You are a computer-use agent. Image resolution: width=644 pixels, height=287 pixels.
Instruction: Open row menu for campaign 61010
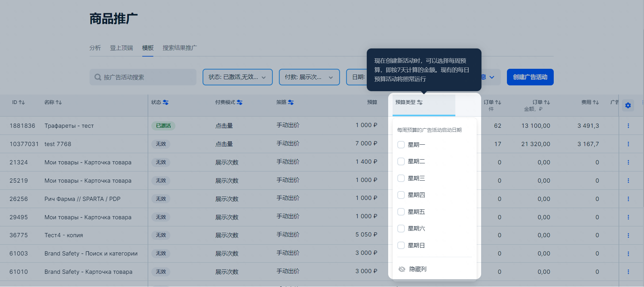(x=628, y=272)
